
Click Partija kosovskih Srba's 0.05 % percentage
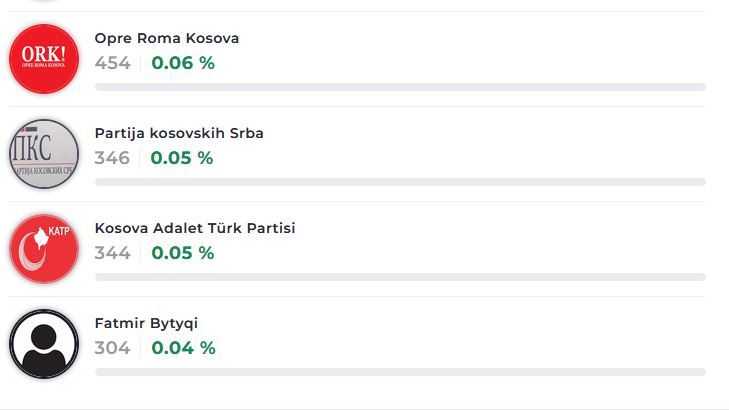point(182,158)
